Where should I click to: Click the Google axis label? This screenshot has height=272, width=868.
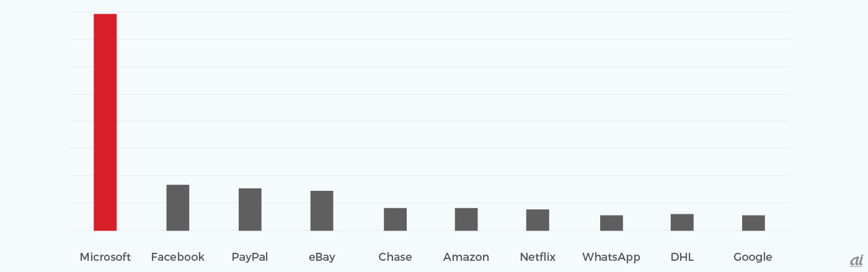[x=753, y=257]
